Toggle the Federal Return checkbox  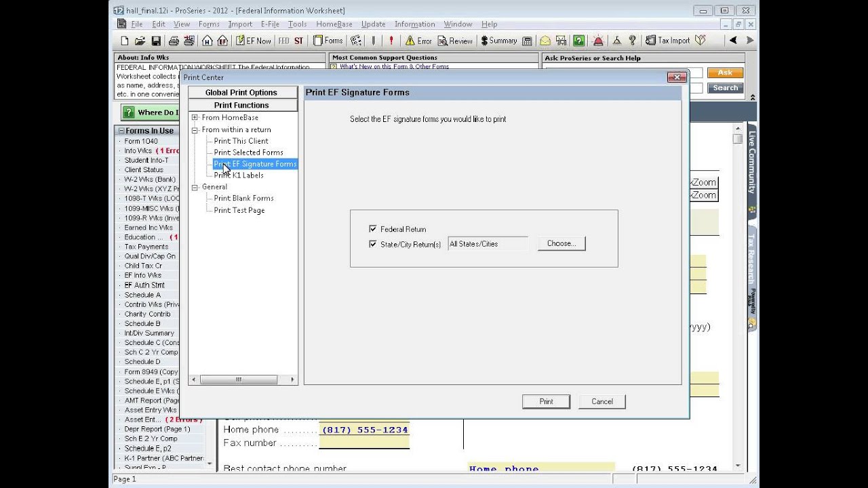(x=373, y=229)
